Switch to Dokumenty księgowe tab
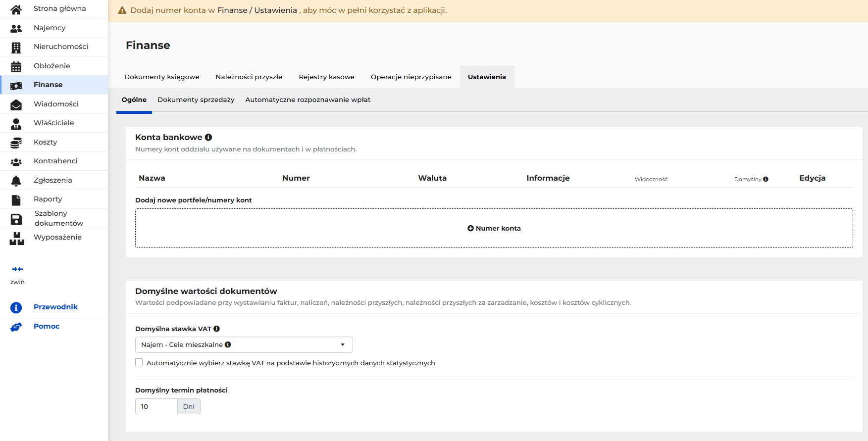The width and height of the screenshot is (868, 441). (162, 77)
